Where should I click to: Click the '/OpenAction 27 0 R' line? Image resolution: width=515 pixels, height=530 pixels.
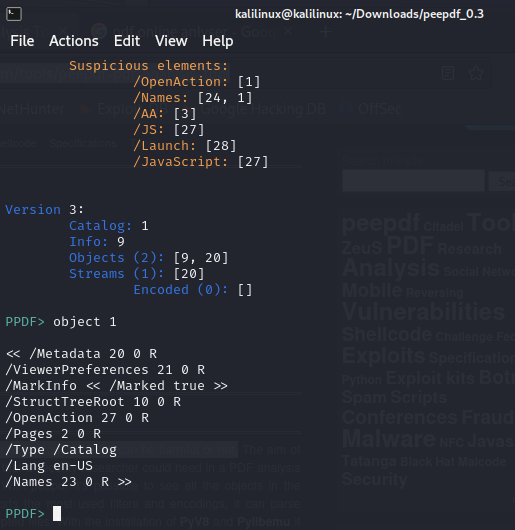click(x=77, y=418)
